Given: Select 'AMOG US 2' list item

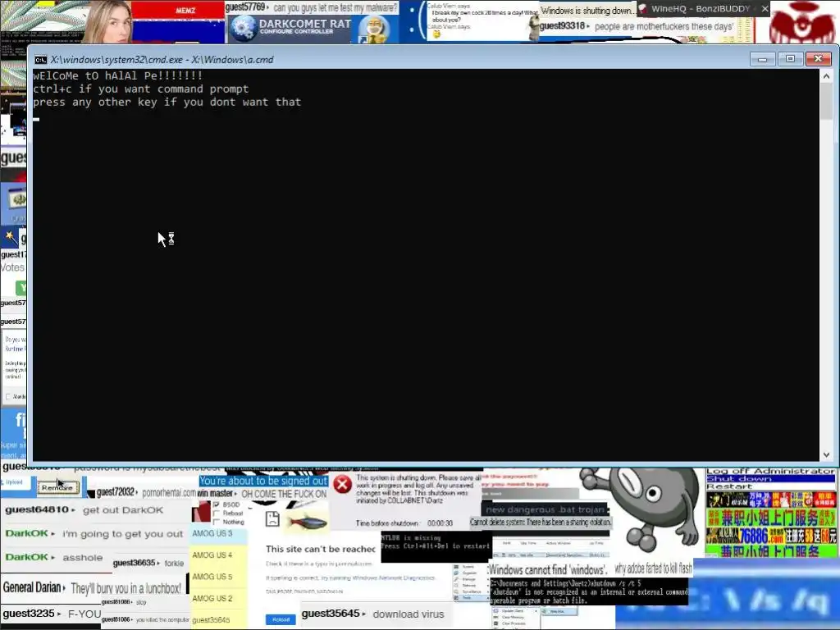Looking at the screenshot, I should tap(218, 598).
